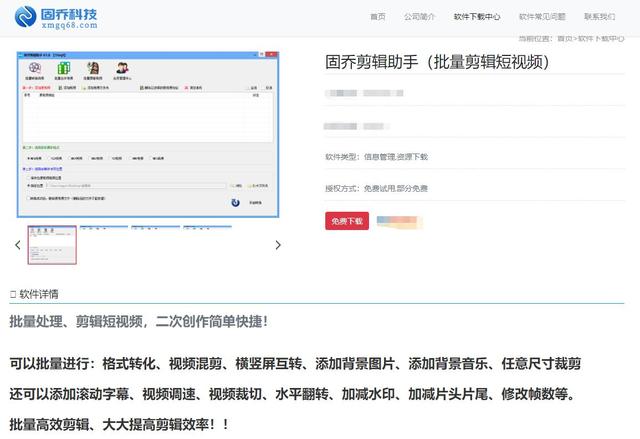Click the 软件类型：信息管理,资源下载 line

coord(376,157)
